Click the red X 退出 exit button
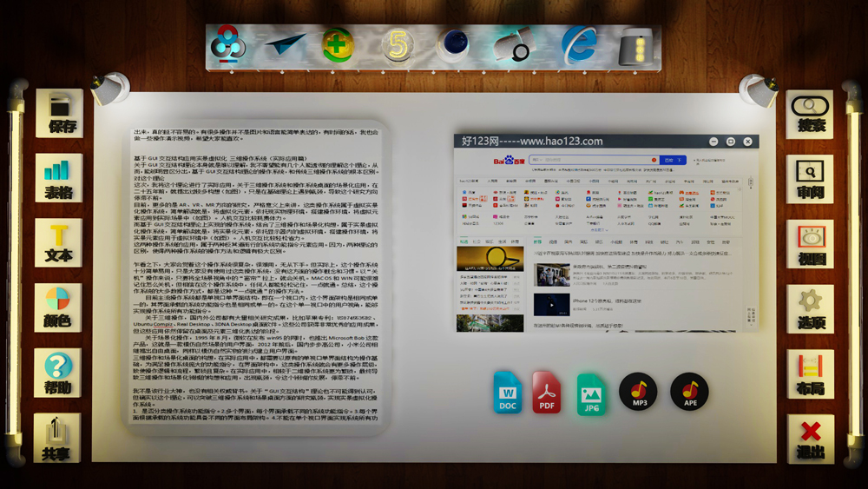 (811, 439)
